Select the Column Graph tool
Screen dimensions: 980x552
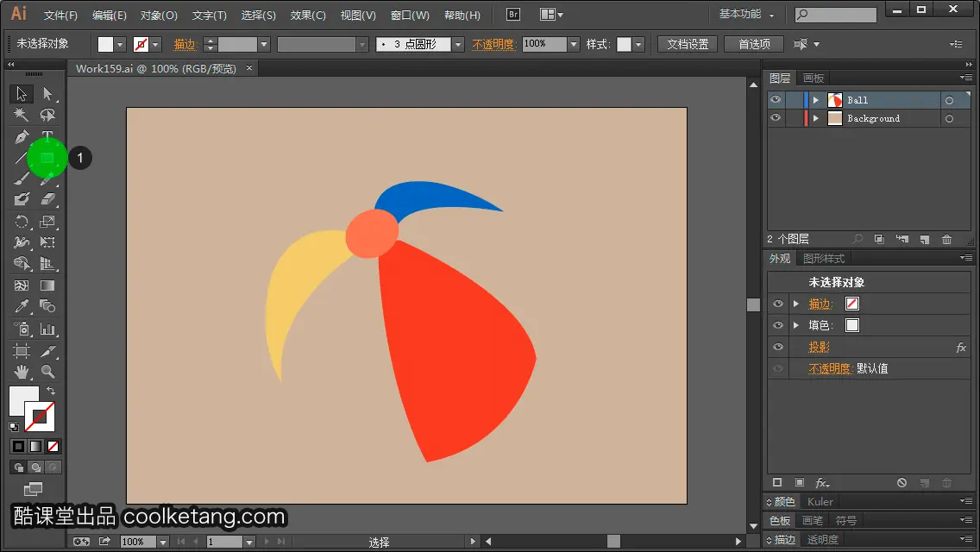(47, 329)
